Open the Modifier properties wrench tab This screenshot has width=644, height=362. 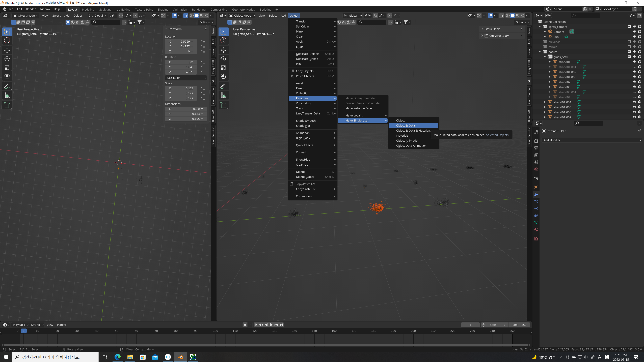tap(536, 194)
